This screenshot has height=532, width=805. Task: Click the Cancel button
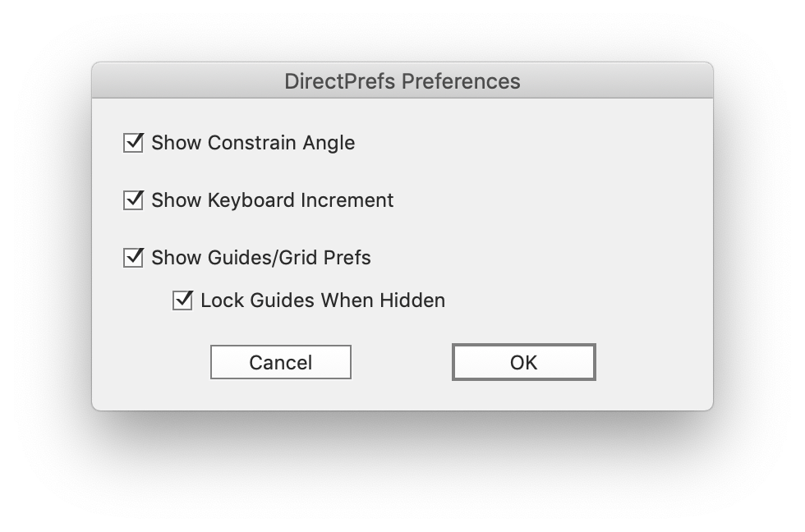click(281, 362)
